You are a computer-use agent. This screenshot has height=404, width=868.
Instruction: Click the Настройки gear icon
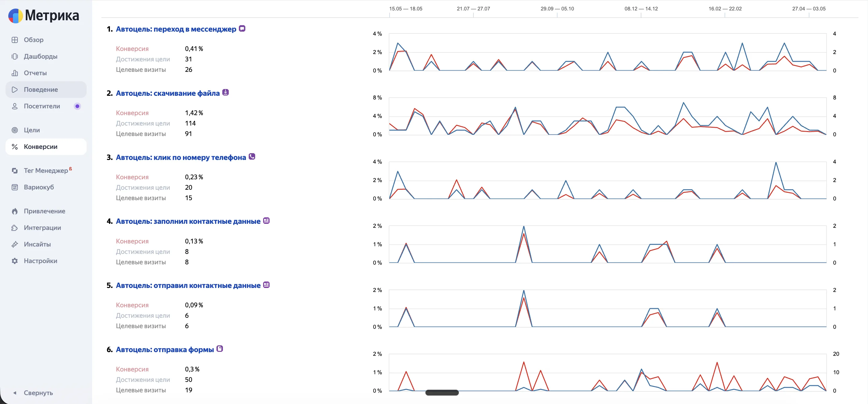[x=15, y=261]
